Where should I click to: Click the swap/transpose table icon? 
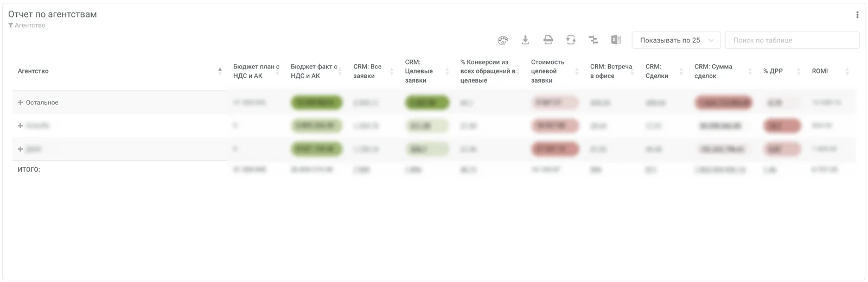point(571,40)
